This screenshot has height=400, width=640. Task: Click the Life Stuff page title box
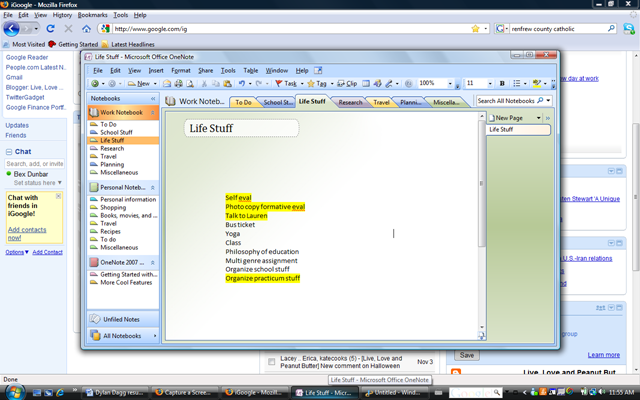pos(241,128)
